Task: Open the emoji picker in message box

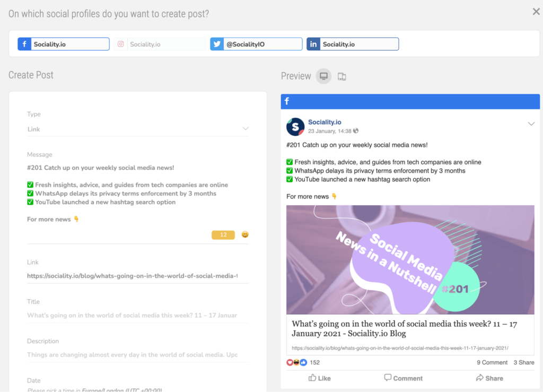Action: [x=245, y=234]
